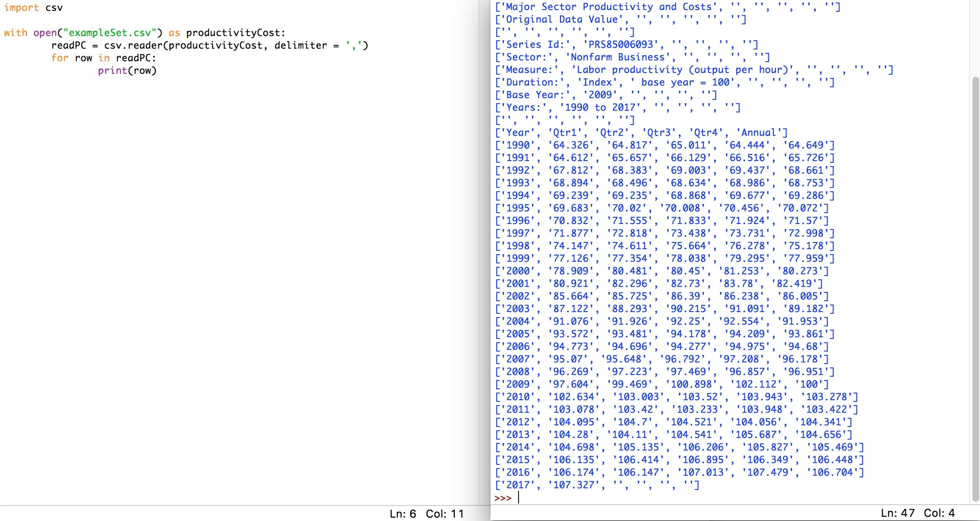980x521 pixels.
Task: Click the '1990' year value in output
Action: coord(518,145)
